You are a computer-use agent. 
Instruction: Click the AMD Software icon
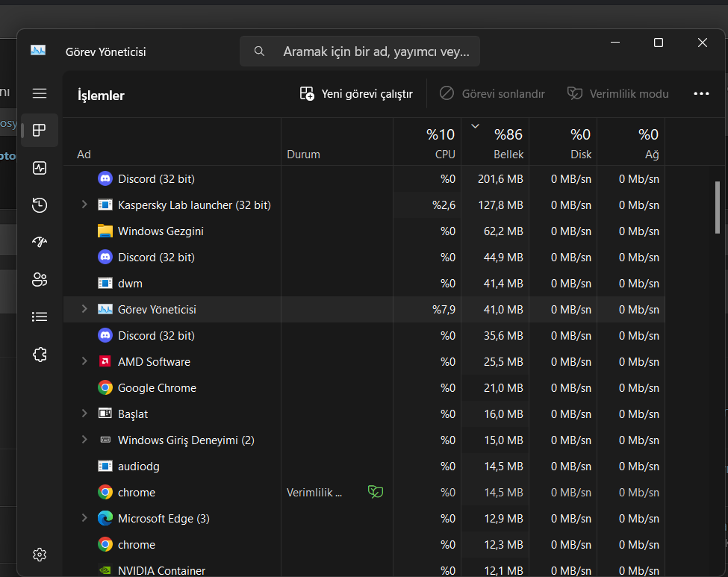click(105, 361)
